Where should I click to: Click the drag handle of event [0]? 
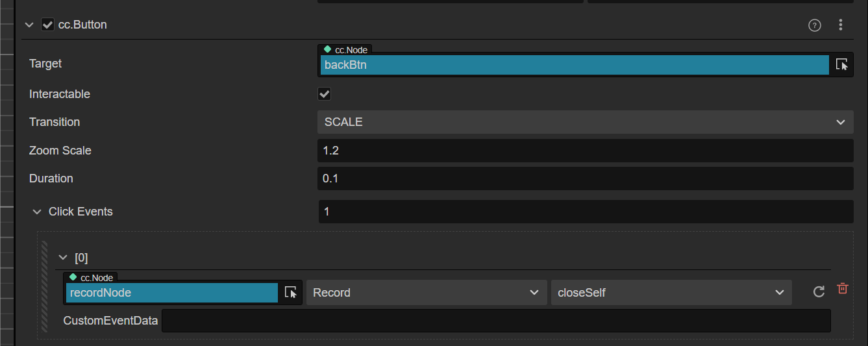coord(44,286)
